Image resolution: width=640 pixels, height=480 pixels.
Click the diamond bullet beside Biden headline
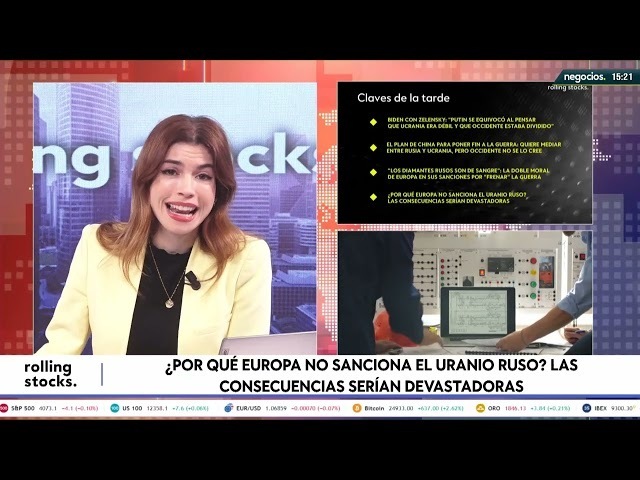pos(373,122)
